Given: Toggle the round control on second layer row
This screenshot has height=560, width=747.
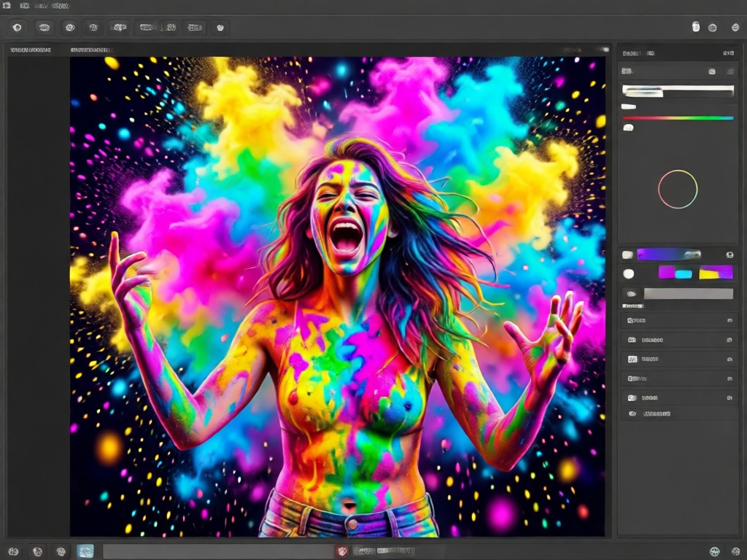Looking at the screenshot, I should 729,340.
